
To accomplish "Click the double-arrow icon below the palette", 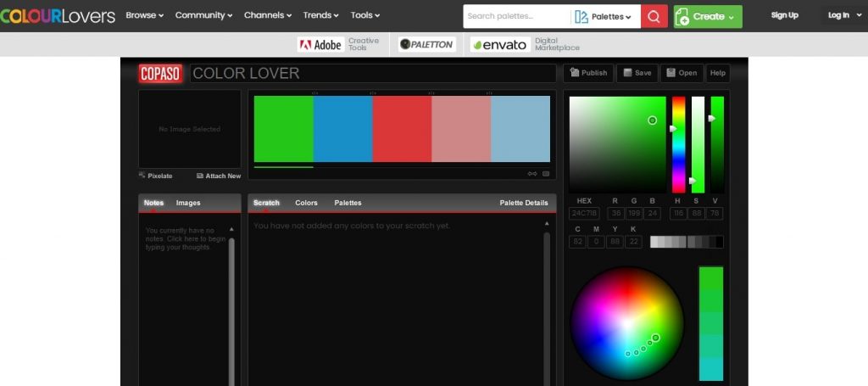I will (x=532, y=174).
